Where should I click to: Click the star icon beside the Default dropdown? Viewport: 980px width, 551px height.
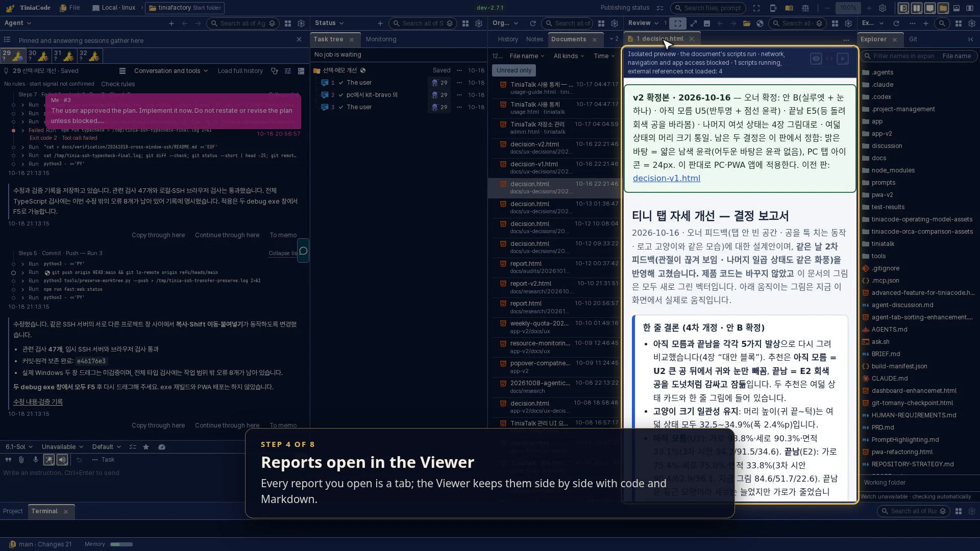pos(146,447)
